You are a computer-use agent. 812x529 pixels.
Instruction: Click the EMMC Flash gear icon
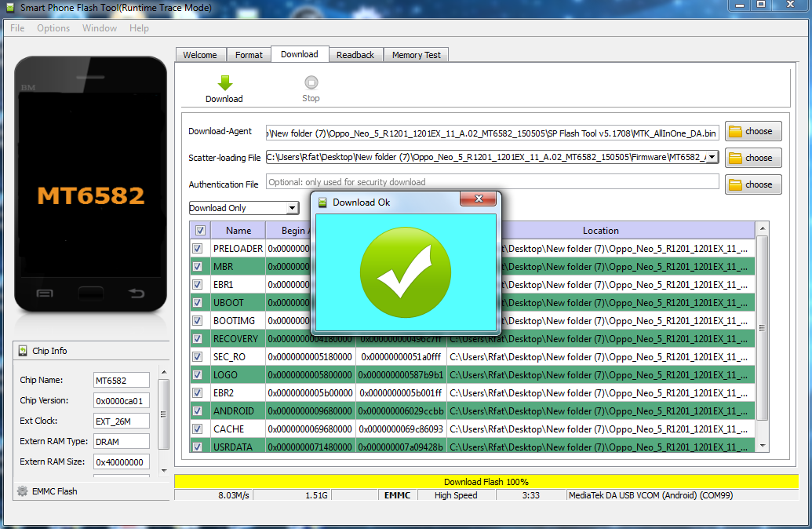[22, 491]
